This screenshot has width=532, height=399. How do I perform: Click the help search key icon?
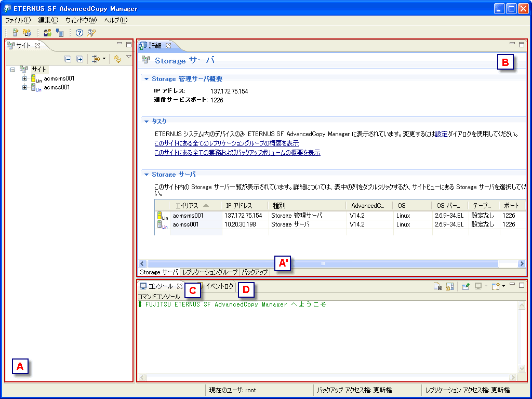[x=91, y=33]
